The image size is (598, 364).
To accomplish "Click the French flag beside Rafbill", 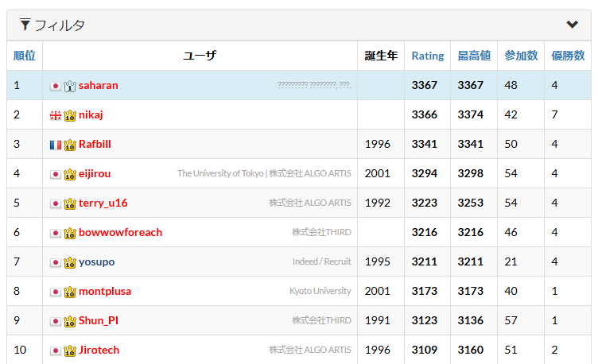I will point(56,145).
